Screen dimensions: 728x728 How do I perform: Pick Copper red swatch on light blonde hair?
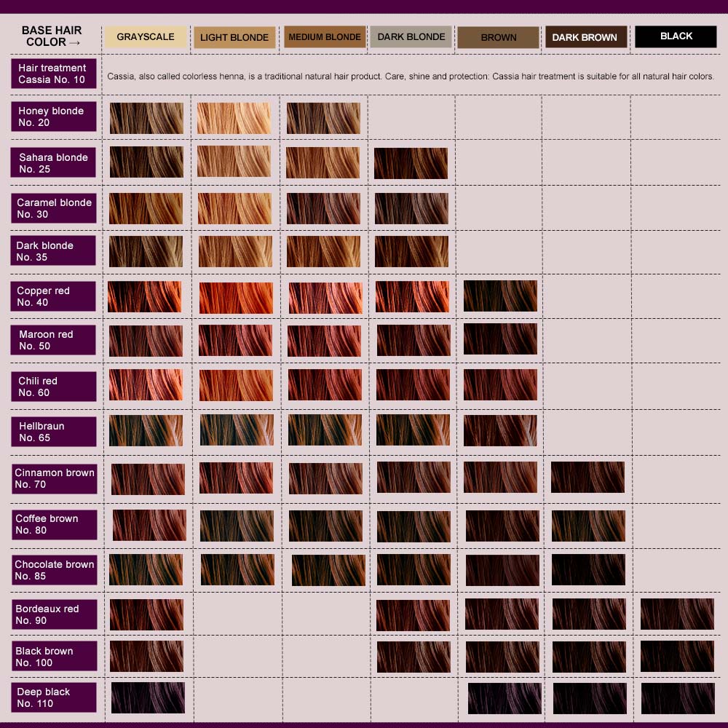[237, 298]
